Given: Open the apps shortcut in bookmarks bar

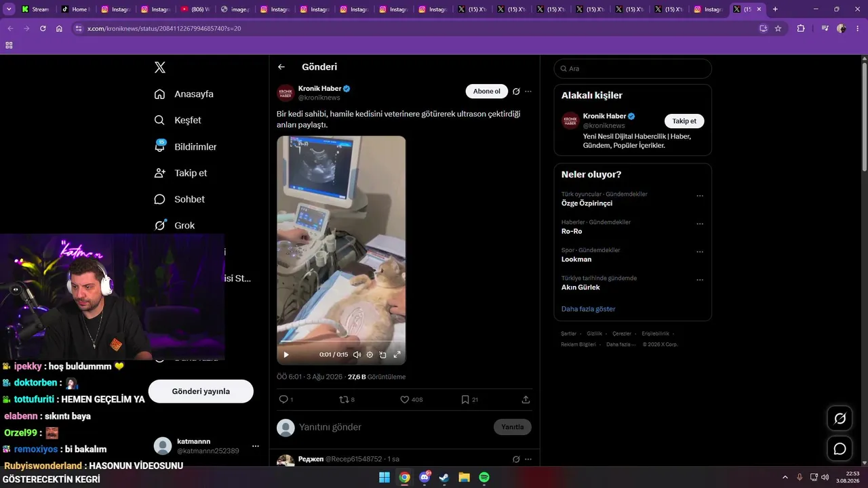Looking at the screenshot, I should [x=9, y=45].
